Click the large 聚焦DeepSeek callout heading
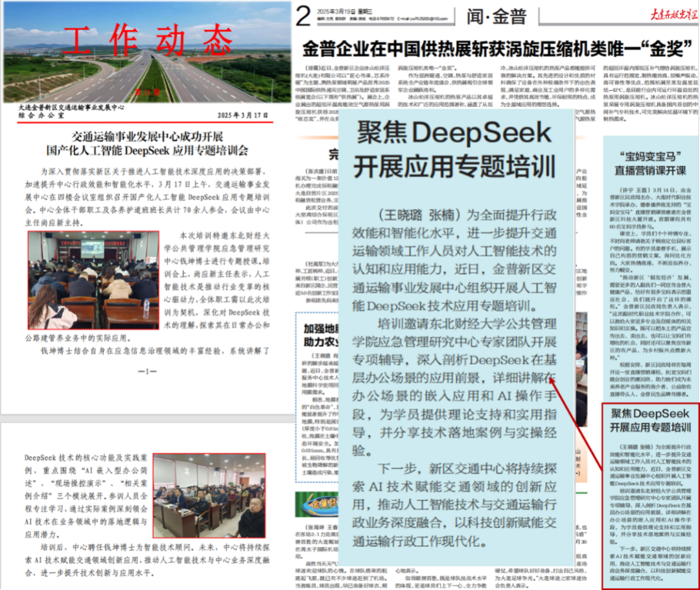This screenshot has height=590, width=700. point(454,133)
